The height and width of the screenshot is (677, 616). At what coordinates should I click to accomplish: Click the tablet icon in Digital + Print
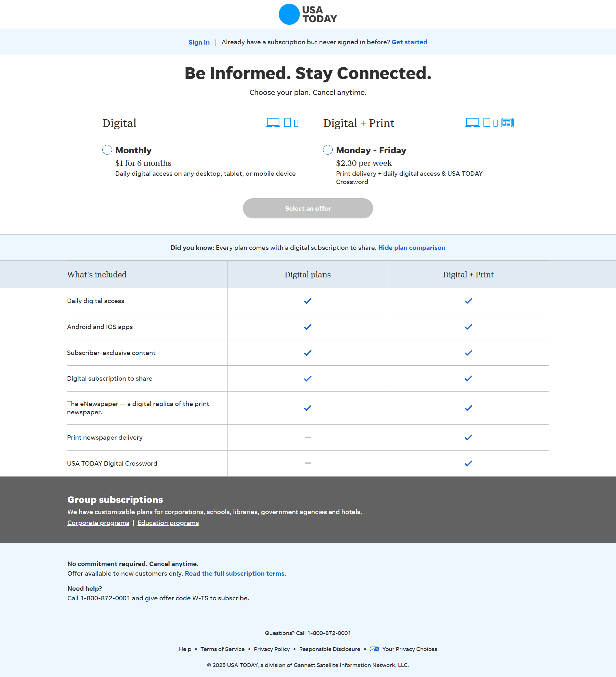click(487, 123)
